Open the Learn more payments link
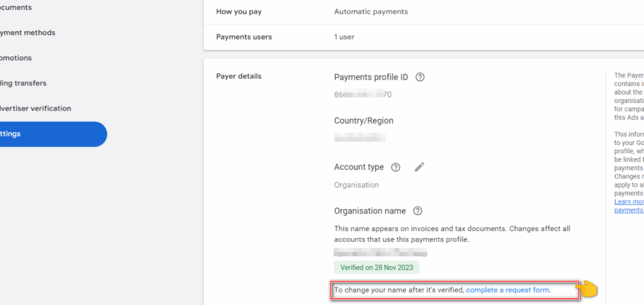Viewport: 644px width, 305px height. point(629,206)
